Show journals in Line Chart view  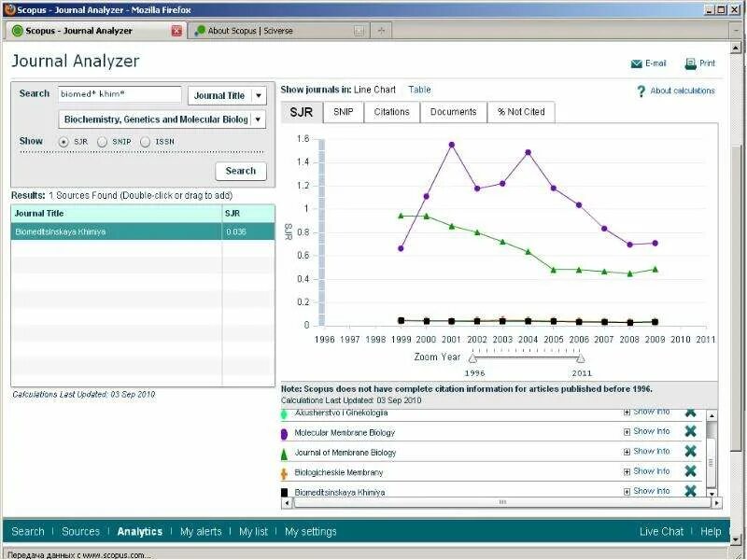374,90
